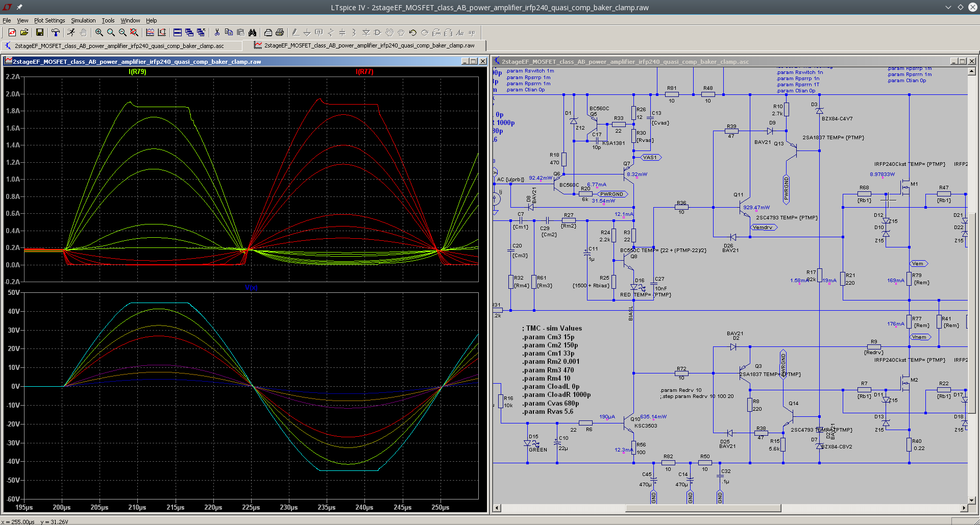Click the '.param Cvas 680p' directive text
Image resolution: width=980 pixels, height=525 pixels.
[x=550, y=404]
